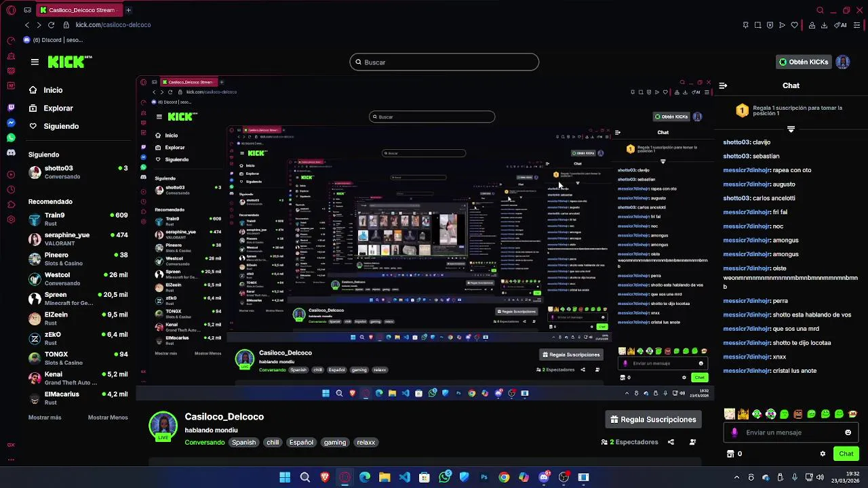
Task: Click the browser address bar URL
Action: (113, 25)
